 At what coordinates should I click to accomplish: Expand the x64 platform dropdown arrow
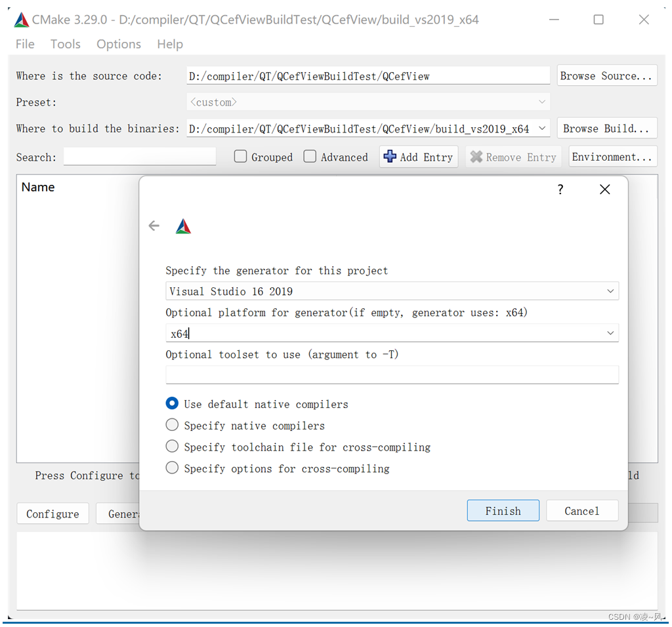pos(610,333)
